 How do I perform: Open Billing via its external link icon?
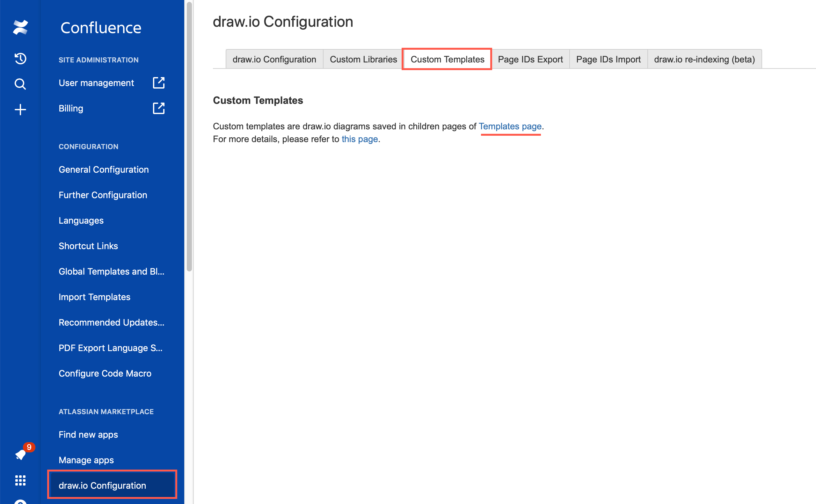pos(158,108)
